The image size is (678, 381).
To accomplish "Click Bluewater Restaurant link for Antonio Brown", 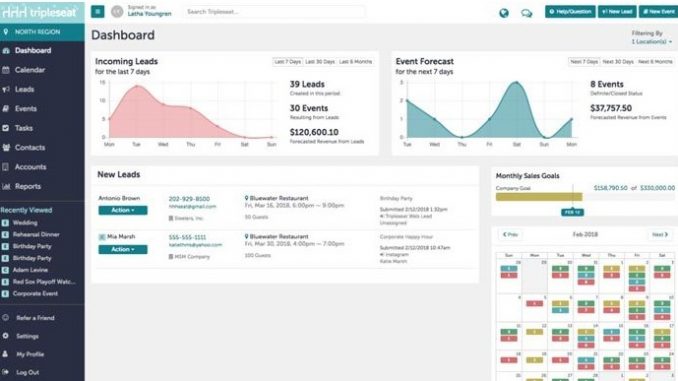I will [x=279, y=198].
